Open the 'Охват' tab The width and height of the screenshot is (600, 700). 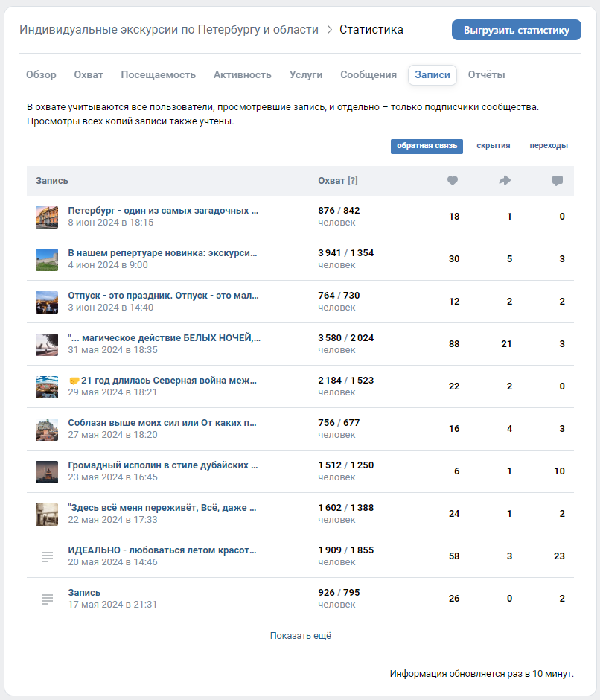[89, 75]
